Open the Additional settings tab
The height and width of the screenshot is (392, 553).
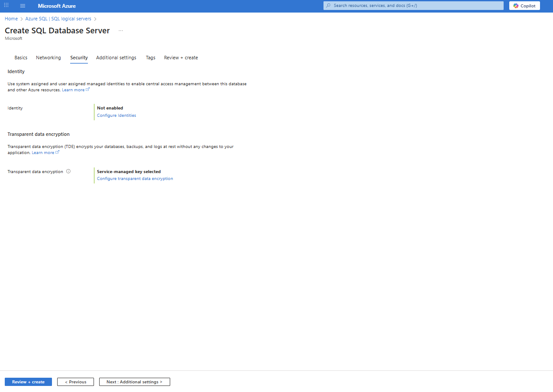(116, 58)
